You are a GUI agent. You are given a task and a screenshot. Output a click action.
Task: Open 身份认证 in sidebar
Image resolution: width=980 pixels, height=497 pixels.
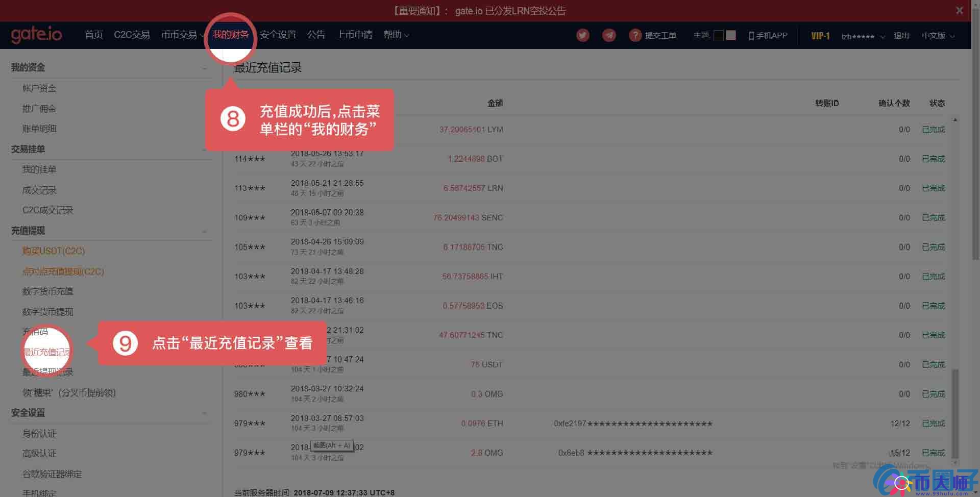click(x=39, y=434)
